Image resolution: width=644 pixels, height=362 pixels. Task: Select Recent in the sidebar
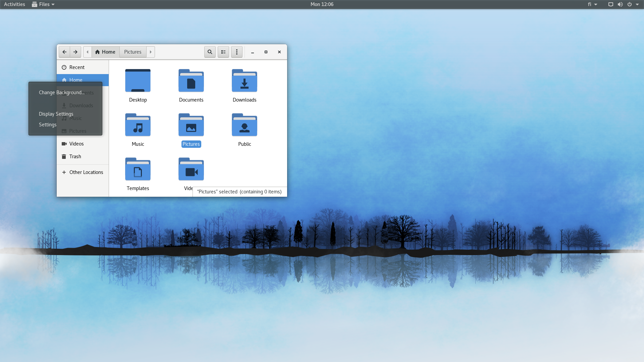pos(83,67)
